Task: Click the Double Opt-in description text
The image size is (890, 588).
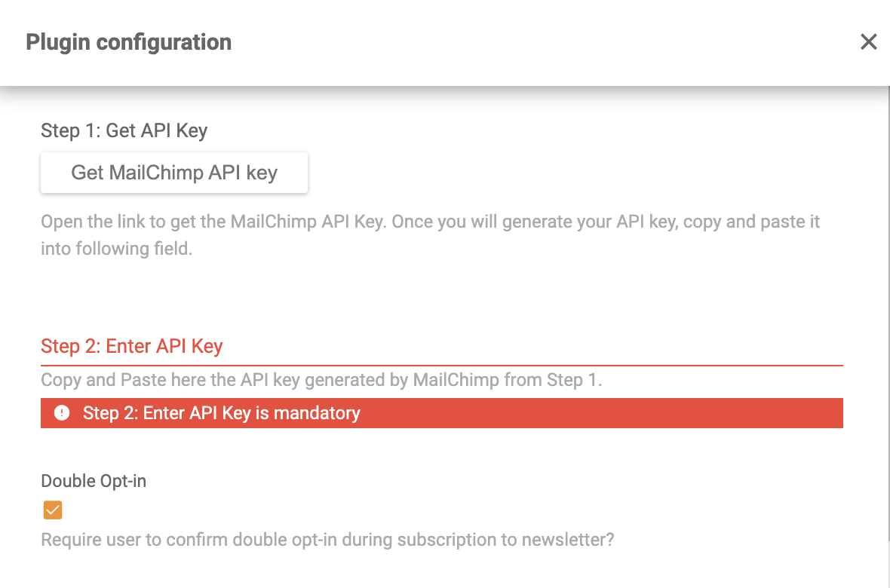Action: point(327,540)
